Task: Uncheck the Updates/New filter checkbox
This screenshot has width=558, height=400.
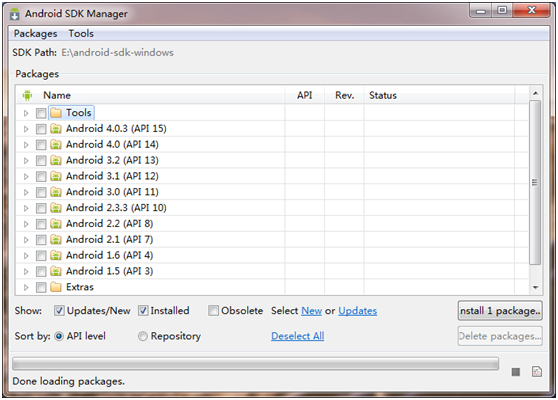Action: tap(59, 311)
